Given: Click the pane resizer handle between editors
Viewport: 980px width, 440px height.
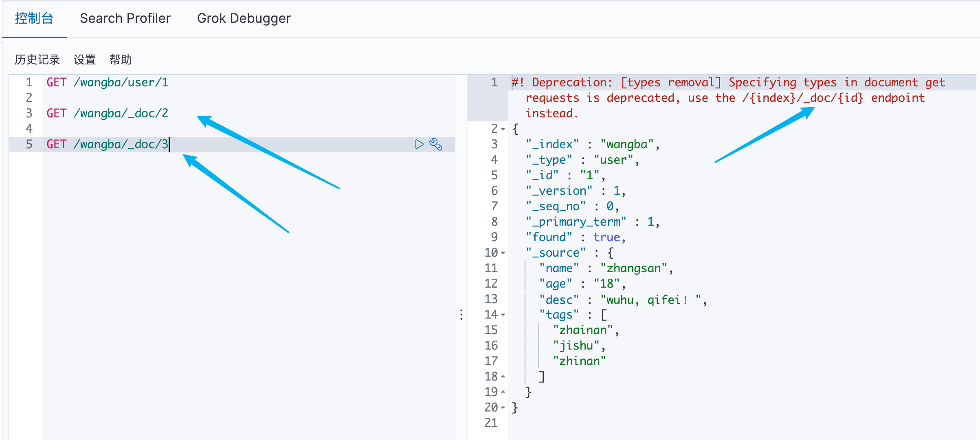Looking at the screenshot, I should point(461,315).
